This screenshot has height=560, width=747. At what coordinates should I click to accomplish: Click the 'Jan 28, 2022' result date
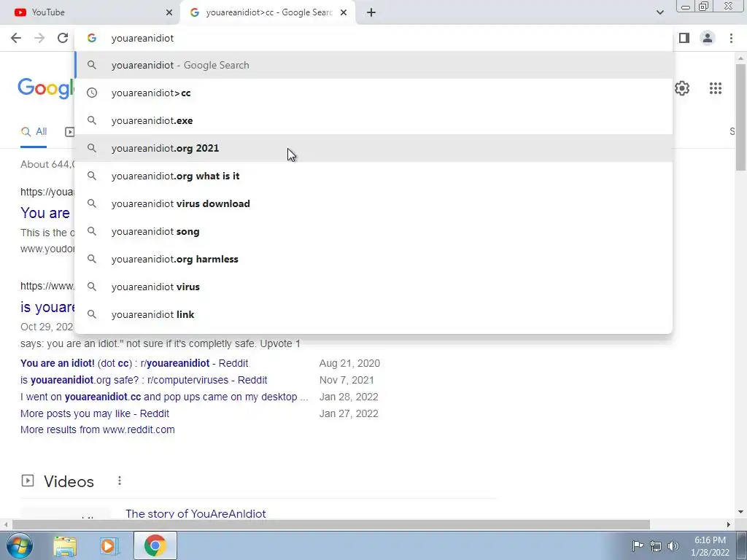pyautogui.click(x=349, y=397)
